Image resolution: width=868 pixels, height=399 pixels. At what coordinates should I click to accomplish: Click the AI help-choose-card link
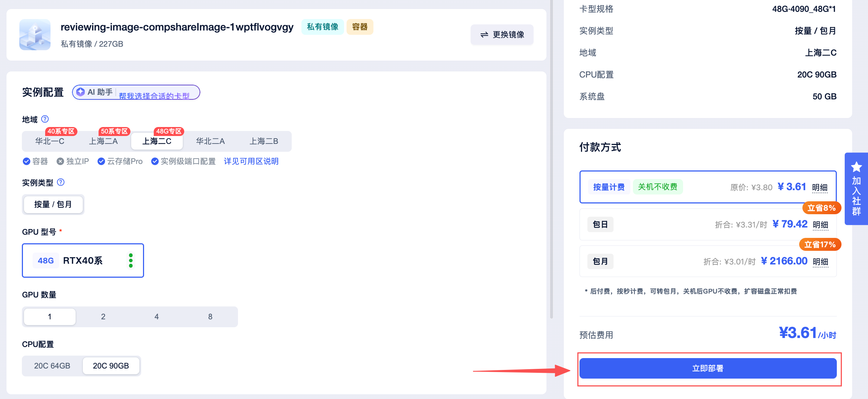pyautogui.click(x=154, y=96)
